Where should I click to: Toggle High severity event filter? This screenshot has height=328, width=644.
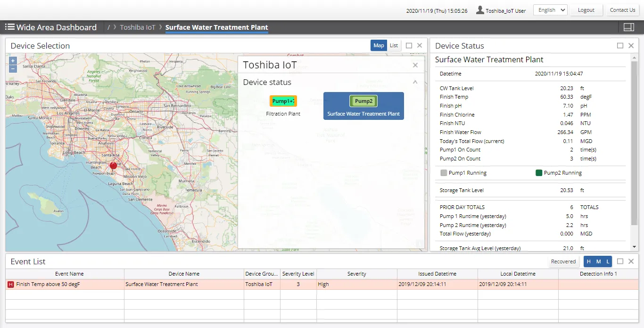coord(588,261)
